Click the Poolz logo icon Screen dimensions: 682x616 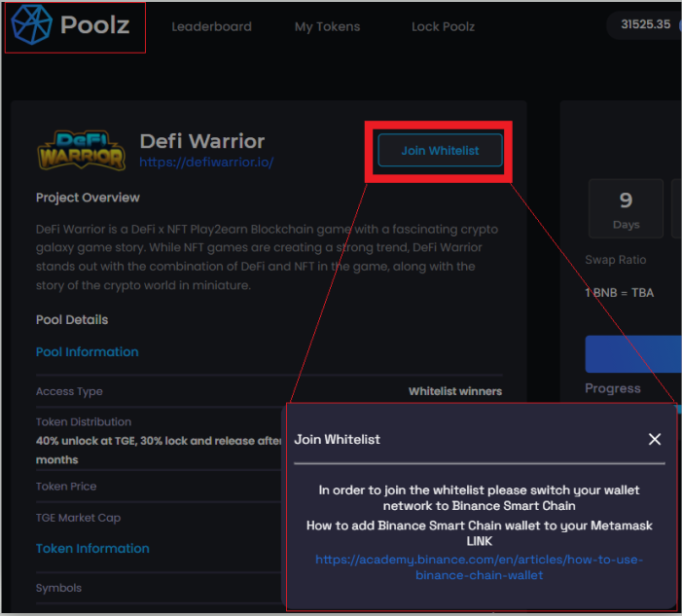32,24
